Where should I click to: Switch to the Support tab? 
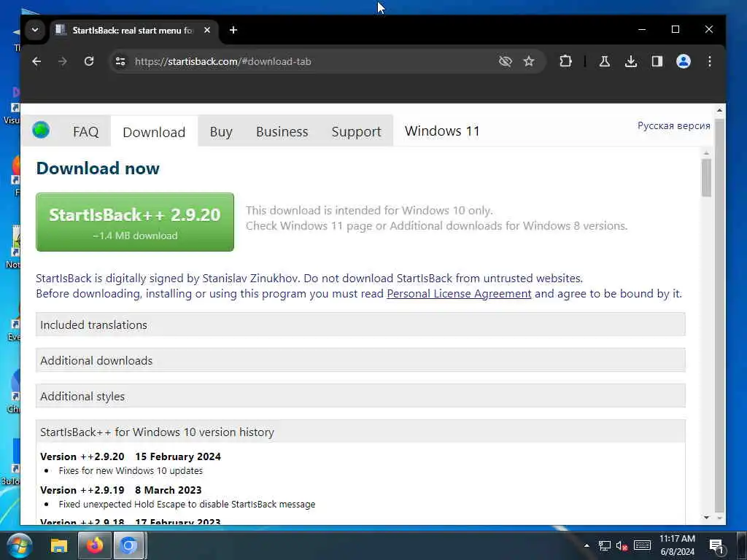[356, 131]
